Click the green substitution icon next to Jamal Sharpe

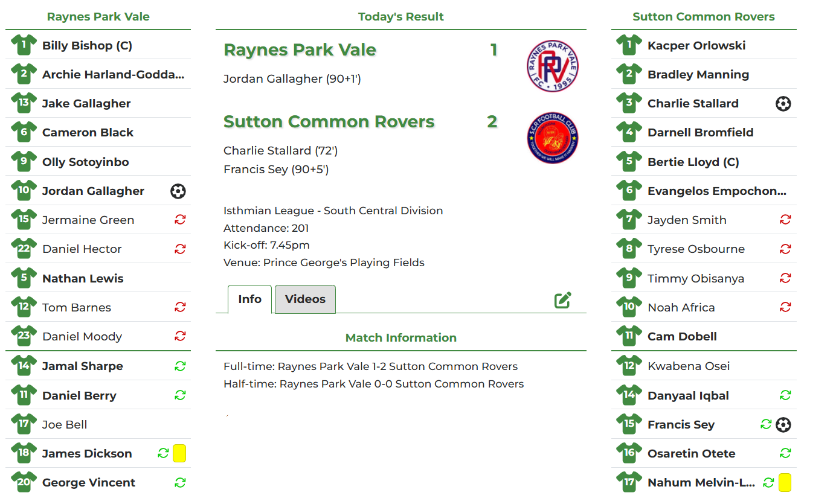click(x=180, y=366)
